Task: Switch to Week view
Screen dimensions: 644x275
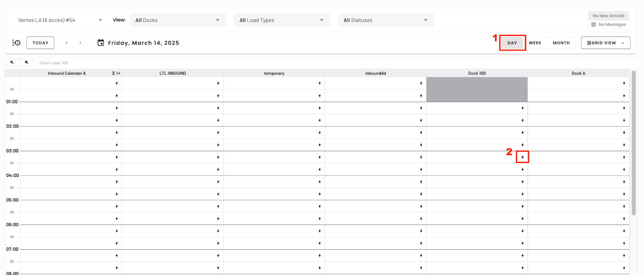Action: click(x=535, y=43)
